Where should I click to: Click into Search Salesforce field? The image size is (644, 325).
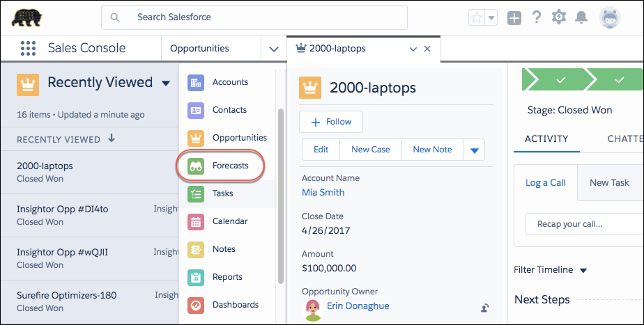pyautogui.click(x=254, y=17)
